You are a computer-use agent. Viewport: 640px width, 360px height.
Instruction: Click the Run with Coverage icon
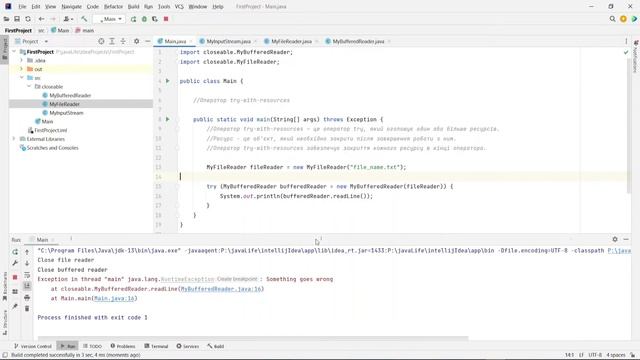pyautogui.click(x=155, y=19)
